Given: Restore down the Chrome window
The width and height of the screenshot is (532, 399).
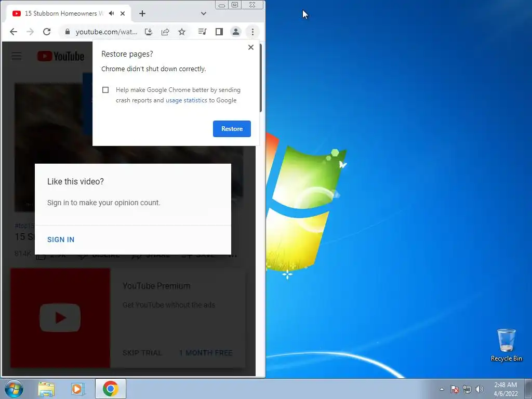Looking at the screenshot, I should (235, 5).
